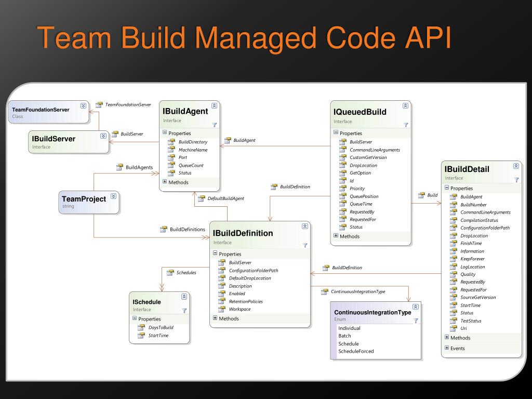This screenshot has width=532, height=399.
Task: Select the IBuildServer interface shape
Action: tap(69, 142)
